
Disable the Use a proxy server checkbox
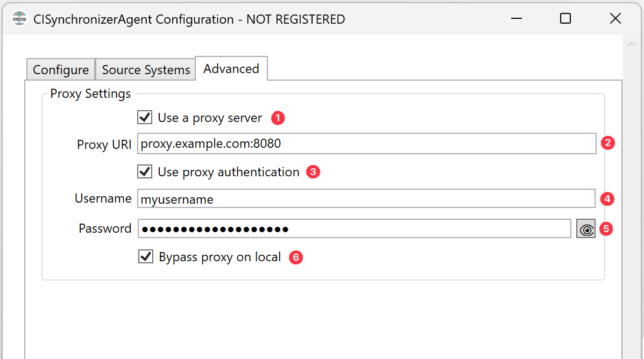tap(145, 117)
